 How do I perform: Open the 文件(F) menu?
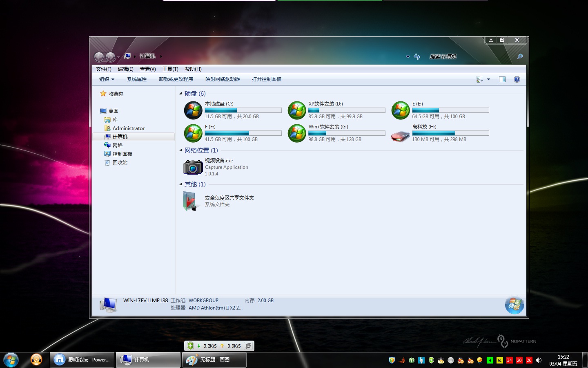coord(103,69)
